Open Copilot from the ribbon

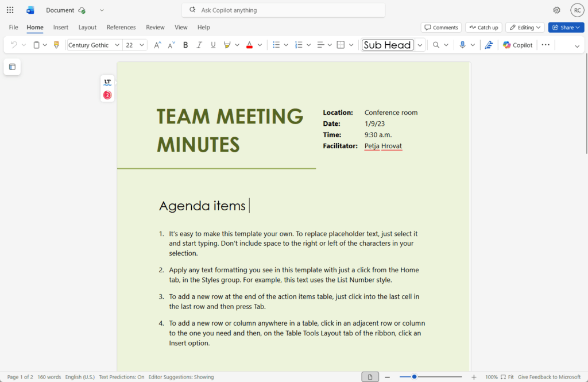(x=517, y=45)
